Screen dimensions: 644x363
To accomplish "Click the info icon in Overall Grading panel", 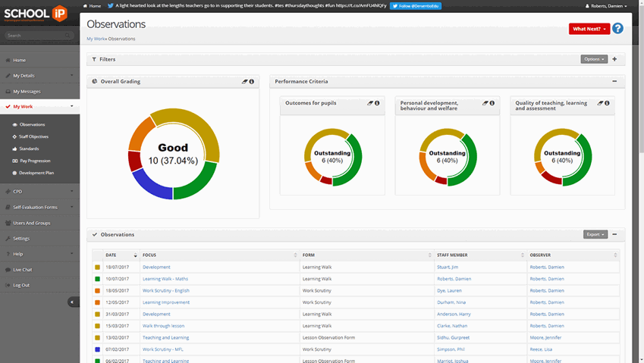I will coord(251,82).
